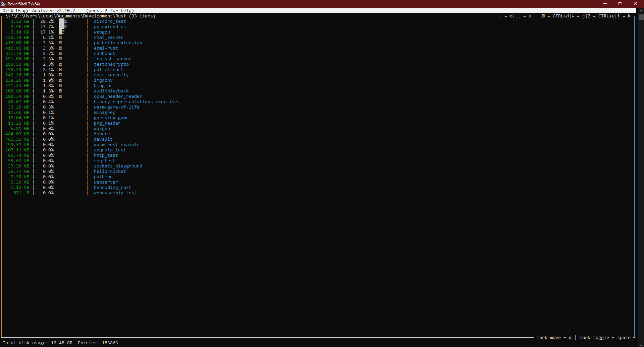Screen dimensions: 644x347
Task: Select the tru_ssh_server entry
Action: [112, 59]
